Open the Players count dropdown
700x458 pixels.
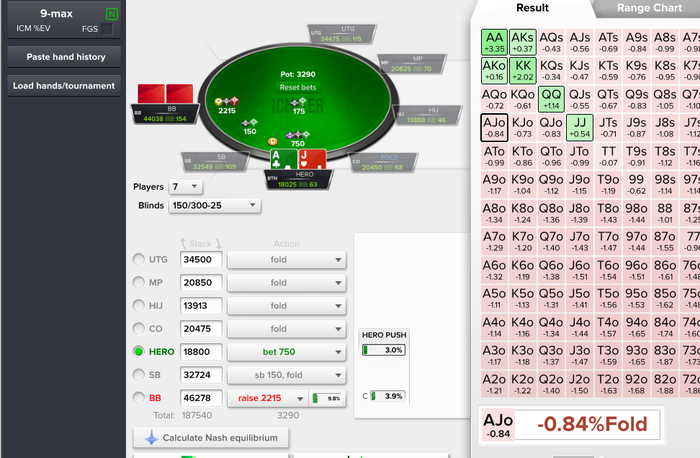click(x=185, y=187)
